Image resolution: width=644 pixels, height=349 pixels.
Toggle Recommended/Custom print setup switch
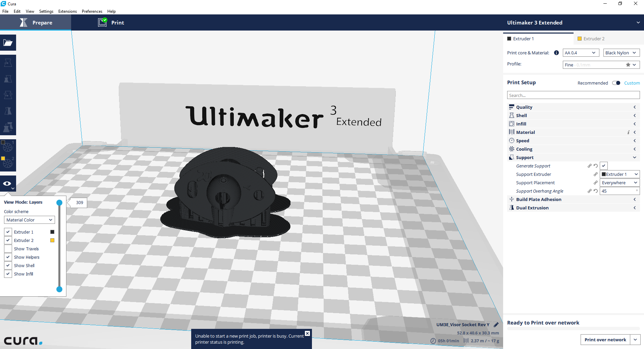pyautogui.click(x=616, y=83)
